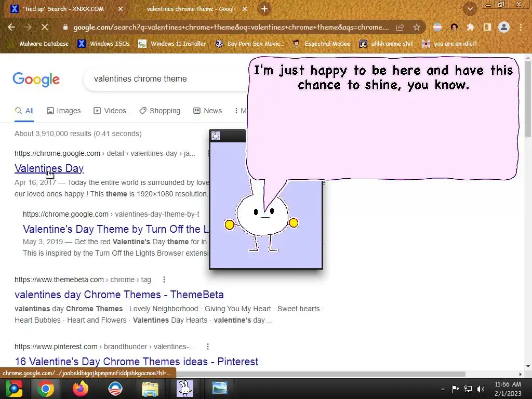Click the Windows Start button
The image size is (532, 399).
(x=14, y=389)
